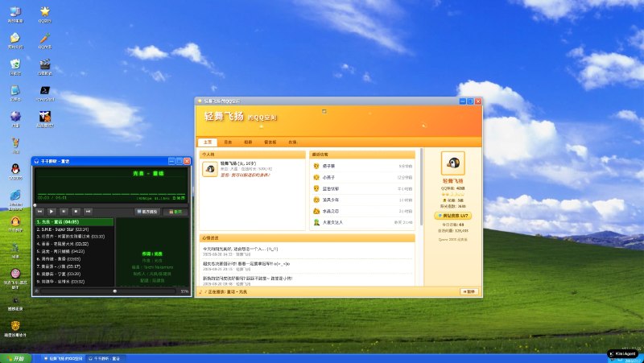Pause the song in the music player
The image size is (644, 363).
click(64, 212)
